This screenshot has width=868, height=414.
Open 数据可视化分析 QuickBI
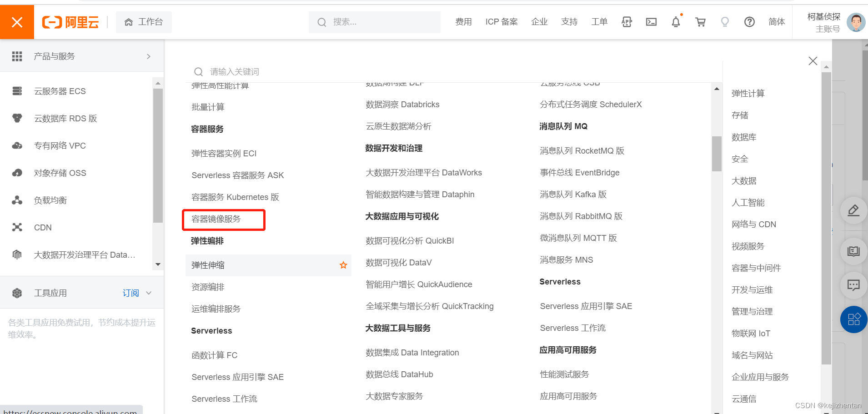[410, 241]
